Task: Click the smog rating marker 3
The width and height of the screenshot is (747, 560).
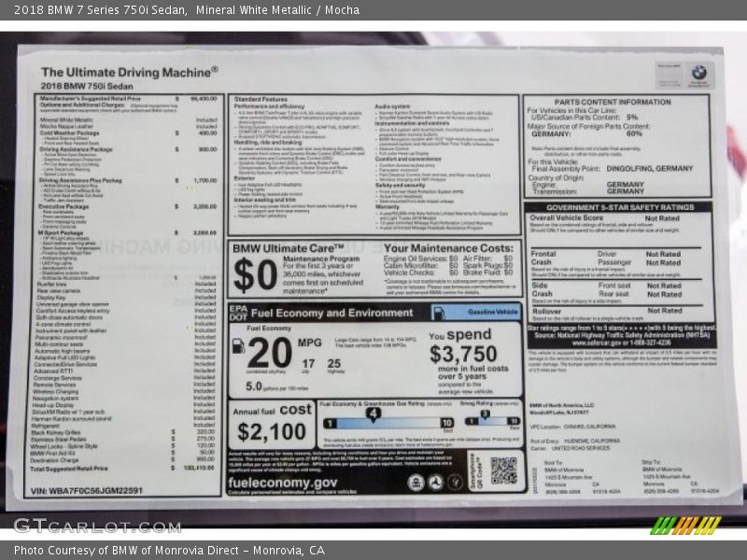Action: pyautogui.click(x=486, y=413)
